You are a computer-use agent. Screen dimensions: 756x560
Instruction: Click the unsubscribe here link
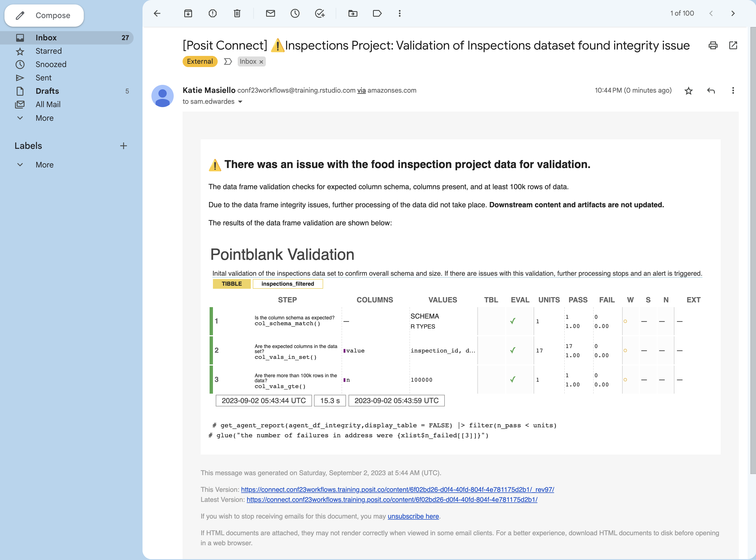tap(413, 516)
